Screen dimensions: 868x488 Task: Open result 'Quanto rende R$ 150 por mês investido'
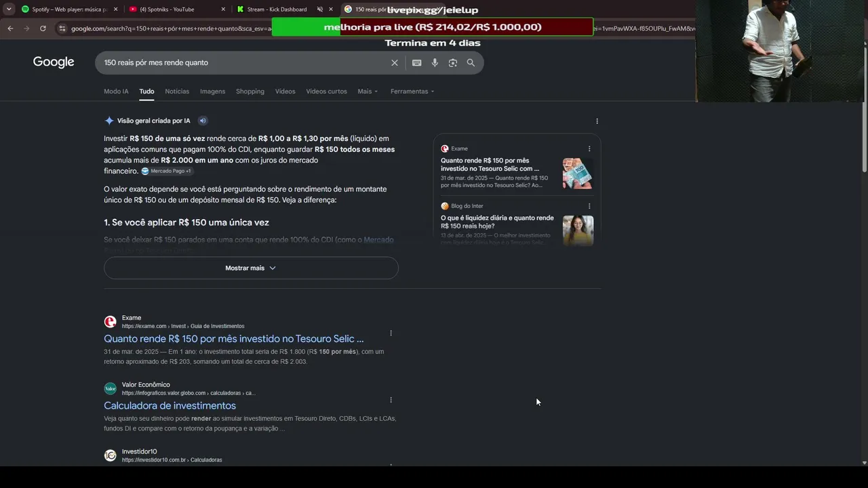[x=233, y=338]
